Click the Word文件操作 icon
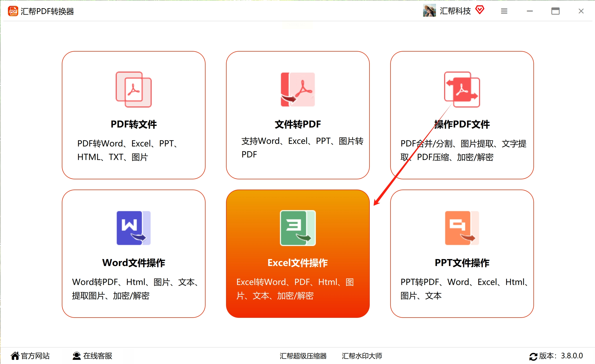This screenshot has height=364, width=595. tap(133, 228)
